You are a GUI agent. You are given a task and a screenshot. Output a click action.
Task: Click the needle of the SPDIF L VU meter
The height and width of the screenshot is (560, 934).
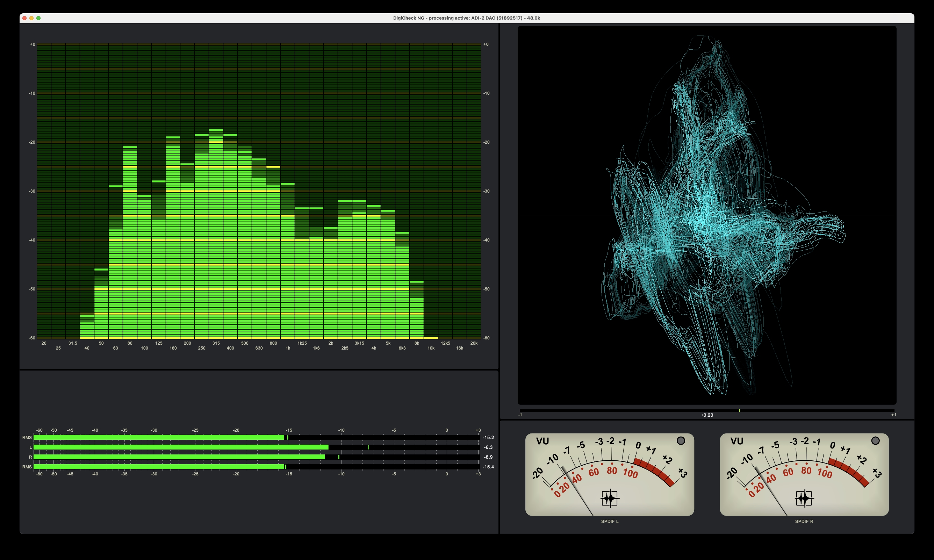[577, 491]
